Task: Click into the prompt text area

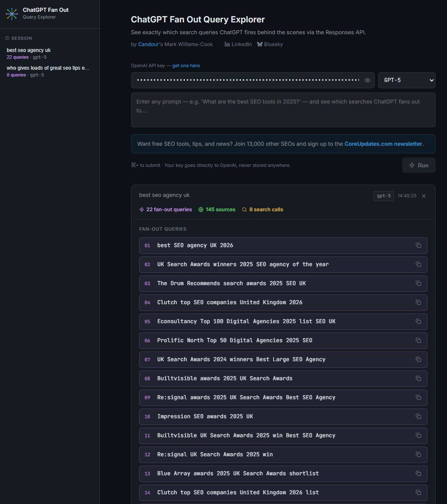Action: (283, 110)
